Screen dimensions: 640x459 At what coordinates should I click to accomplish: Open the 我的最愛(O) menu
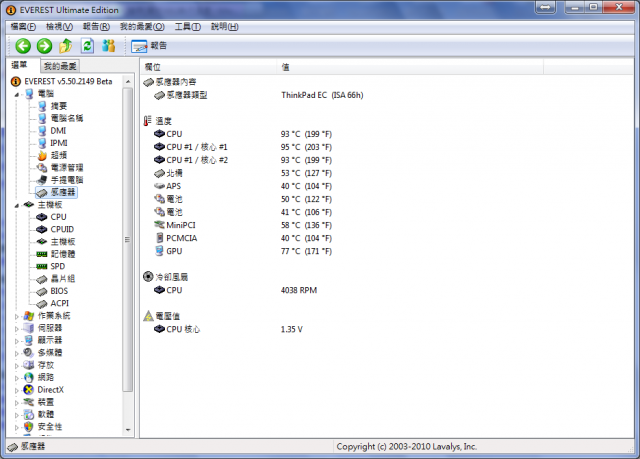(x=142, y=27)
